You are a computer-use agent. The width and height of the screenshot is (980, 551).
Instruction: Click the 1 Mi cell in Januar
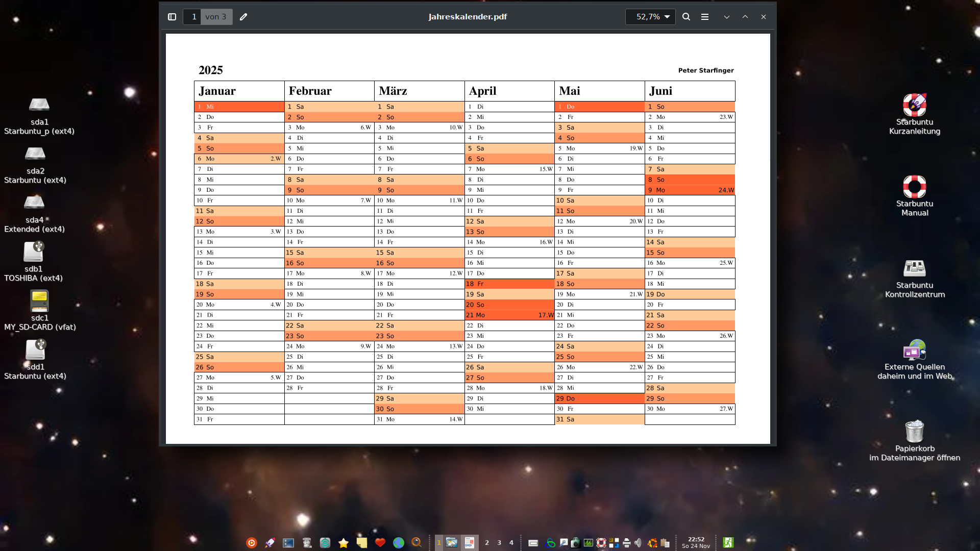pyautogui.click(x=239, y=107)
